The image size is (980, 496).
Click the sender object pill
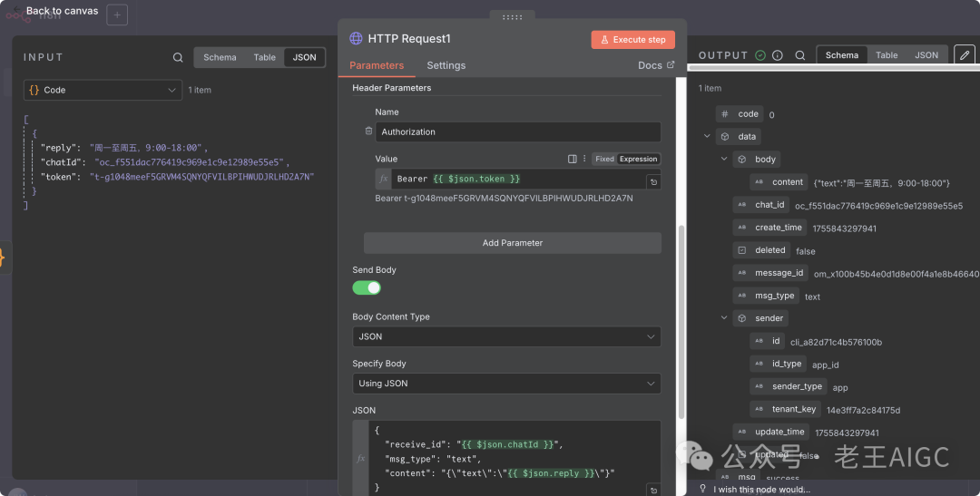click(760, 318)
